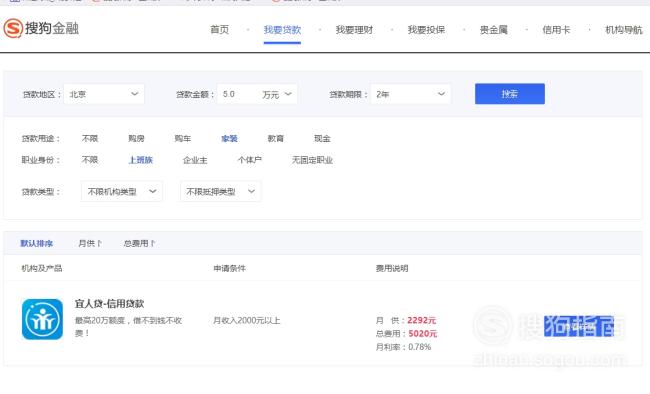This screenshot has width=650, height=394.
Task: Open the 机构导航 nav tab
Action: click(624, 30)
